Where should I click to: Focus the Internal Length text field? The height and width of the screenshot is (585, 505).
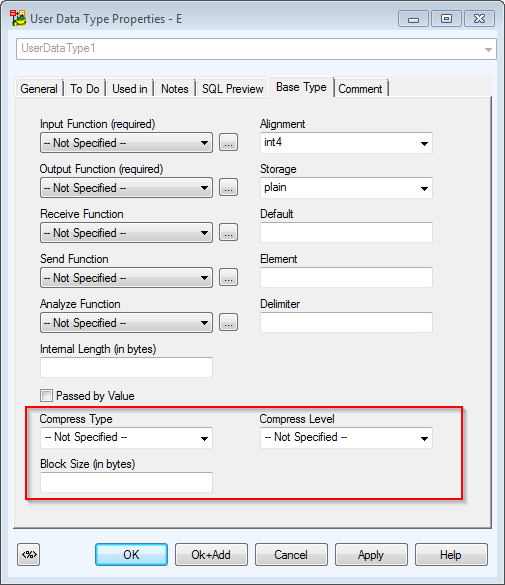[x=126, y=367]
